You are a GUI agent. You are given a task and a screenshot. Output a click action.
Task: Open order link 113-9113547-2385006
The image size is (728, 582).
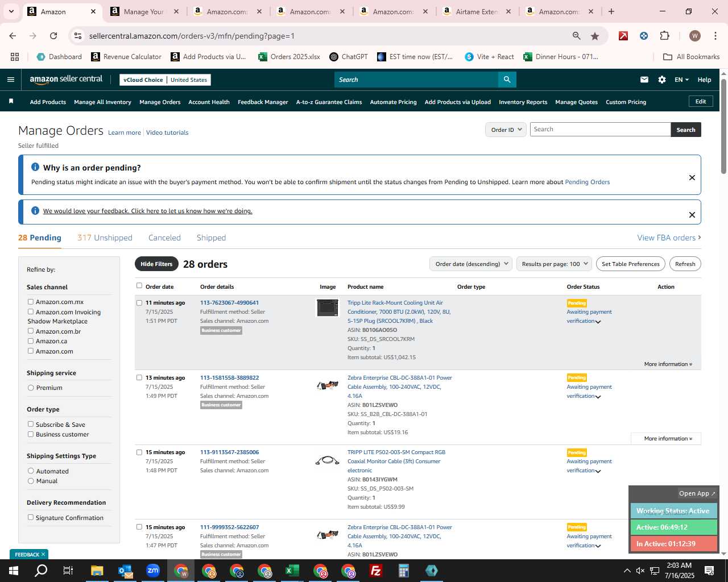tap(229, 452)
